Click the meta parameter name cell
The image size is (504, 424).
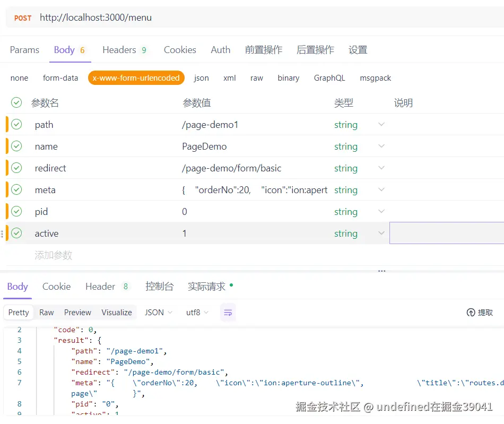[x=45, y=190]
